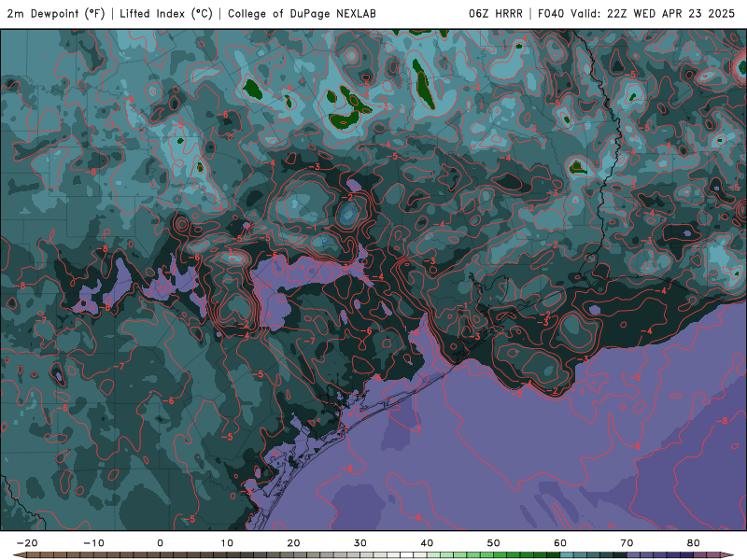Click the "College of DuPage NEXLAB" label

point(302,13)
